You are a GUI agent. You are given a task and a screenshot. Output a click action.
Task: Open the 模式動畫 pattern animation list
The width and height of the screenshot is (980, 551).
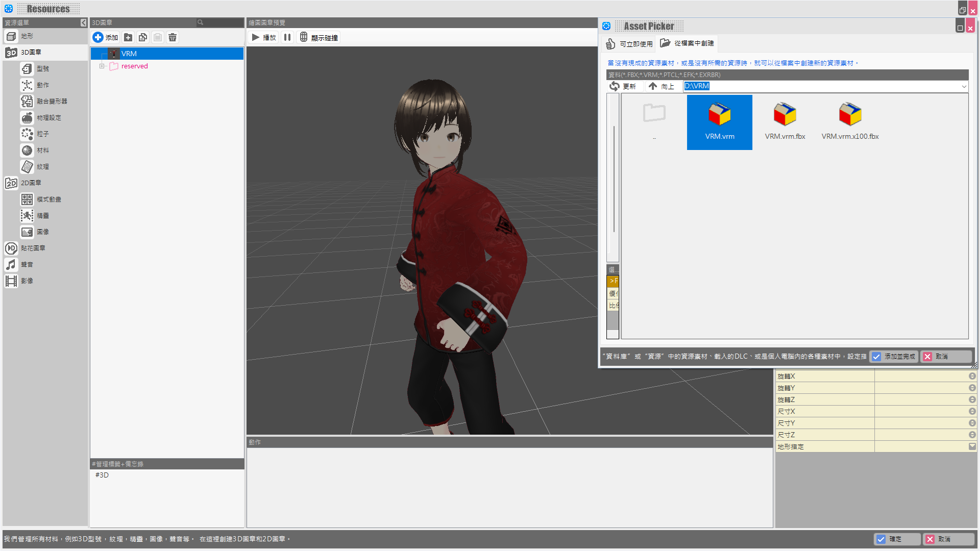(x=53, y=199)
